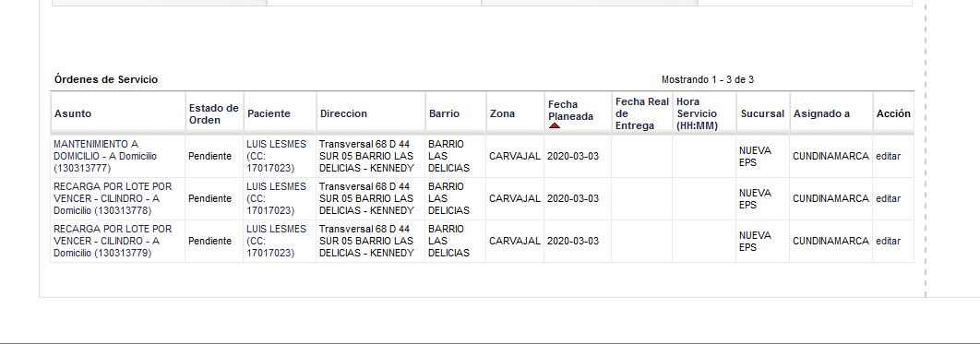
Task: Sort by Fecha Planeada header text
Action: coord(570,111)
